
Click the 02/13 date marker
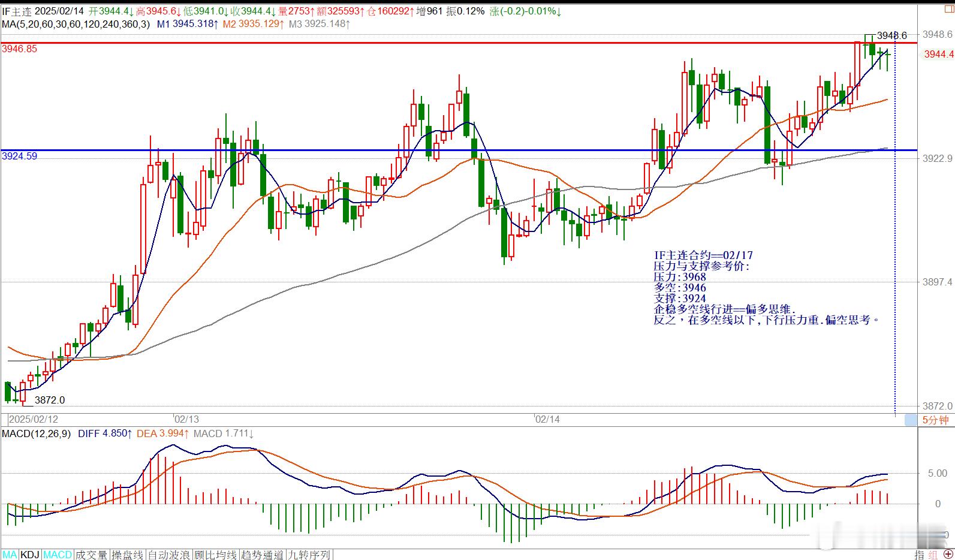(186, 419)
